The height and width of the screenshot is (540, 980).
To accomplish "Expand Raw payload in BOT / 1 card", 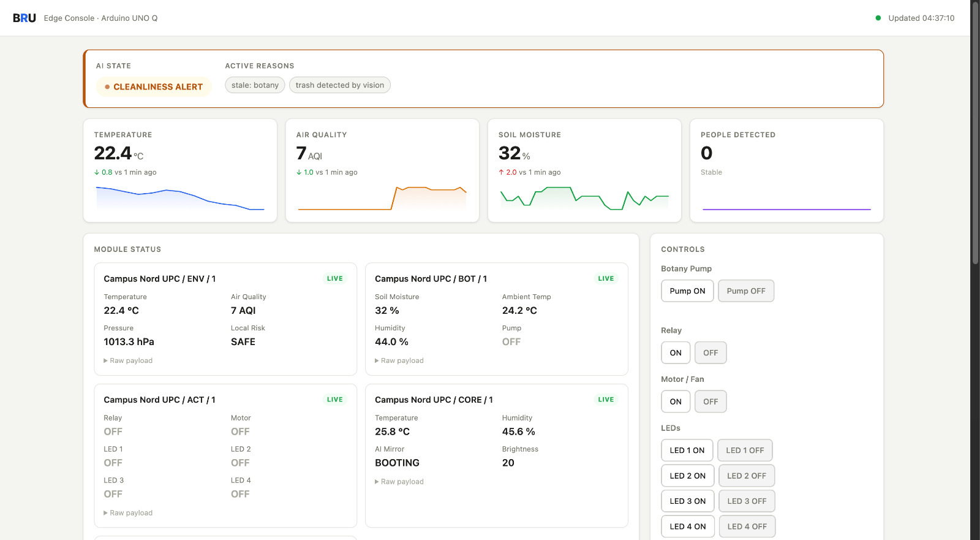I will point(399,361).
